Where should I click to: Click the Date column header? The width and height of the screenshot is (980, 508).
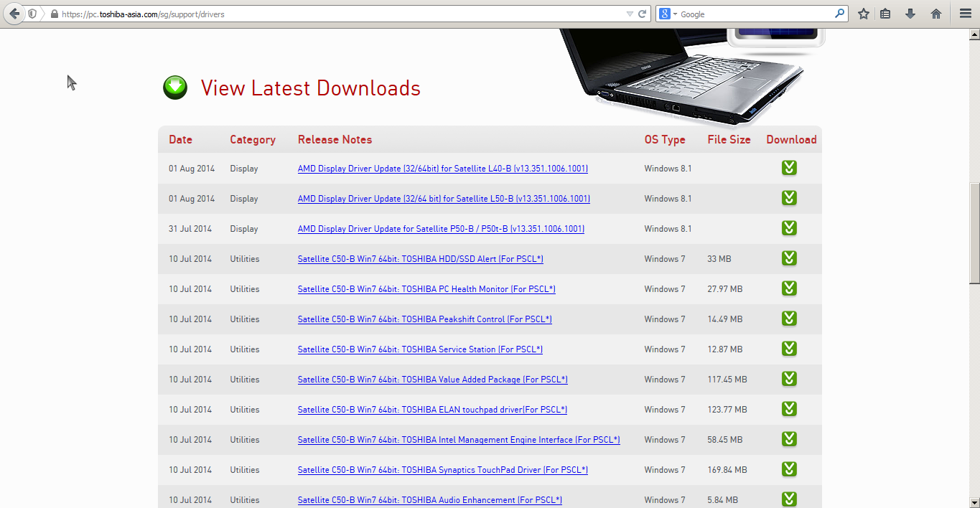click(180, 140)
